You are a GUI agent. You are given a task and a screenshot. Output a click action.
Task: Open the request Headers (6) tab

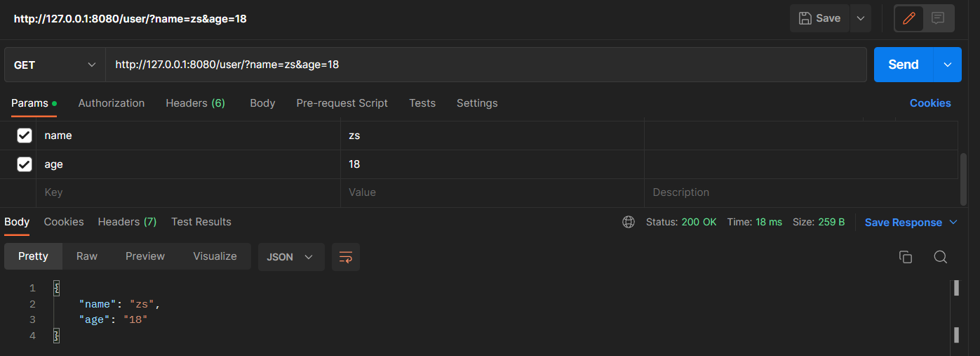point(195,103)
